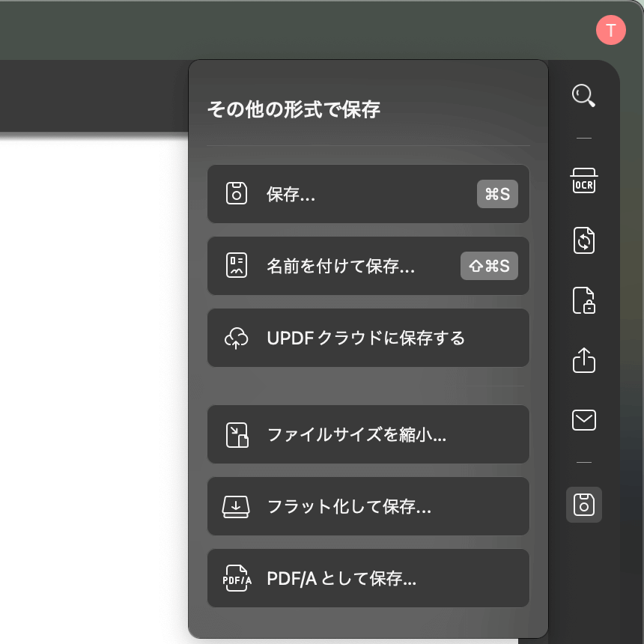This screenshot has height=644, width=644.
Task: Click the cloud upload icon
Action: [x=236, y=338]
